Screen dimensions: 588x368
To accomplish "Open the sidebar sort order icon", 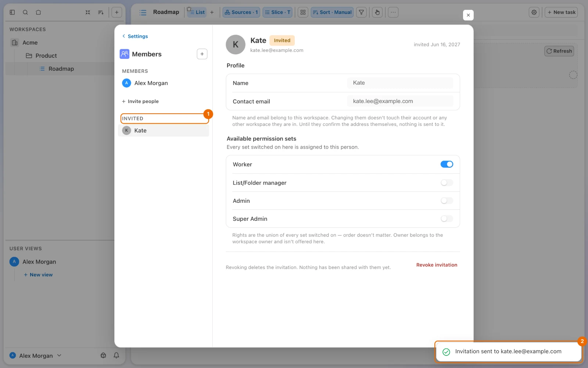I will tap(101, 12).
